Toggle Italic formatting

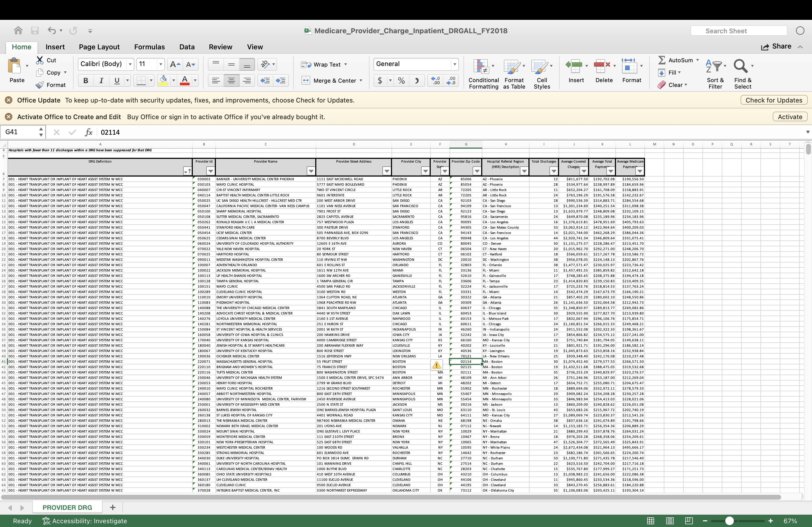tap(101, 80)
